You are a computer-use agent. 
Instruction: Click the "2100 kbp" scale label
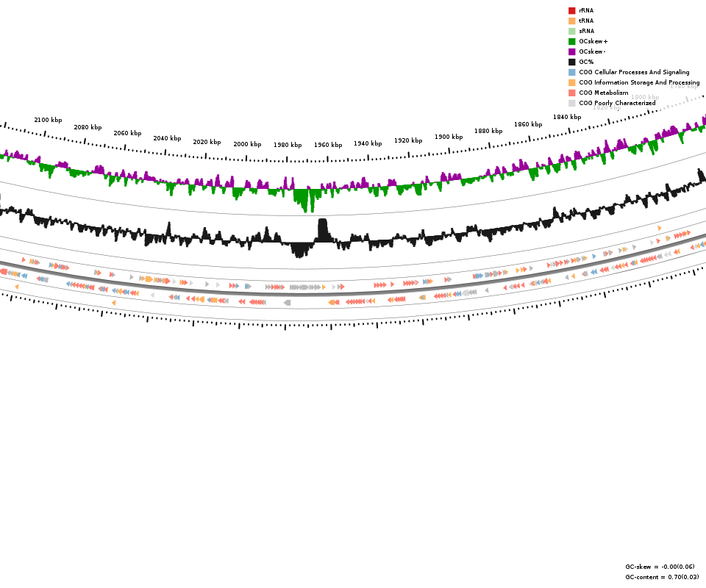(x=49, y=120)
